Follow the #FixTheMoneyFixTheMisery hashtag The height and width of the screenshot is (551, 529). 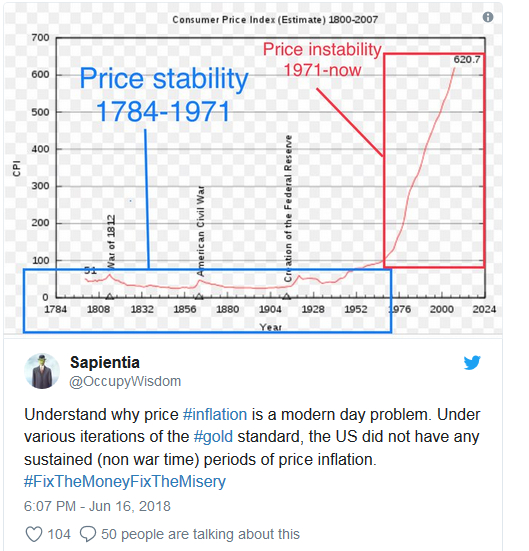coord(125,481)
